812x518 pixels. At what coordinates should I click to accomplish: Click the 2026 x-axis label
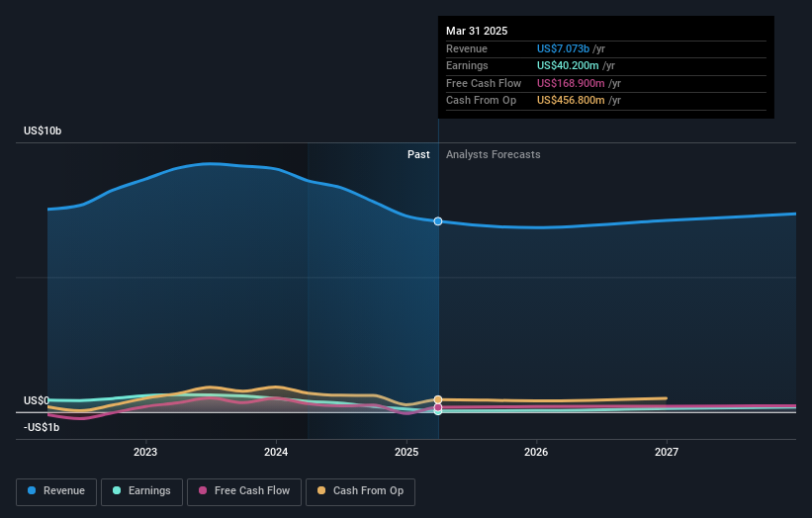pyautogui.click(x=536, y=452)
